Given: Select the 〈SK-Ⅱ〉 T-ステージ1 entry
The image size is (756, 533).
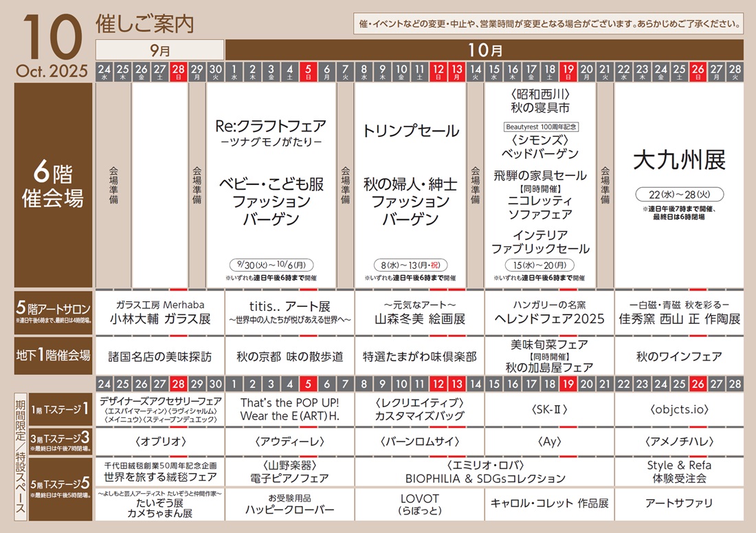Looking at the screenshot, I should pos(549,409).
